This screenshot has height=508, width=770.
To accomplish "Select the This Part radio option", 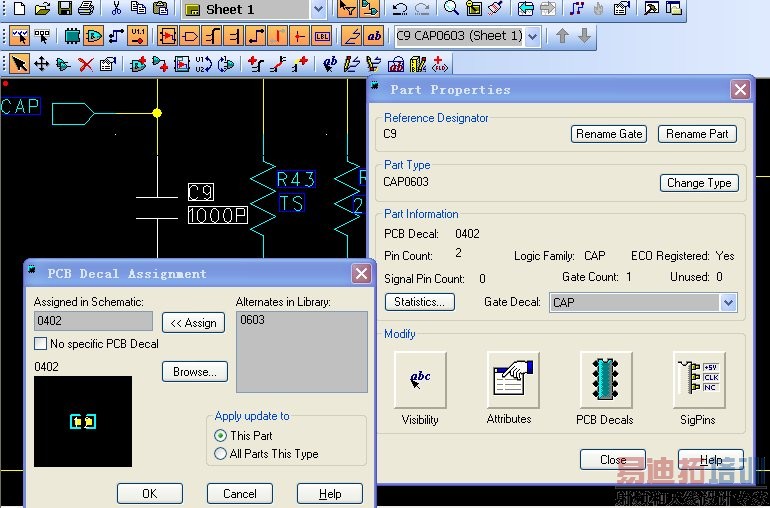I will [x=220, y=436].
